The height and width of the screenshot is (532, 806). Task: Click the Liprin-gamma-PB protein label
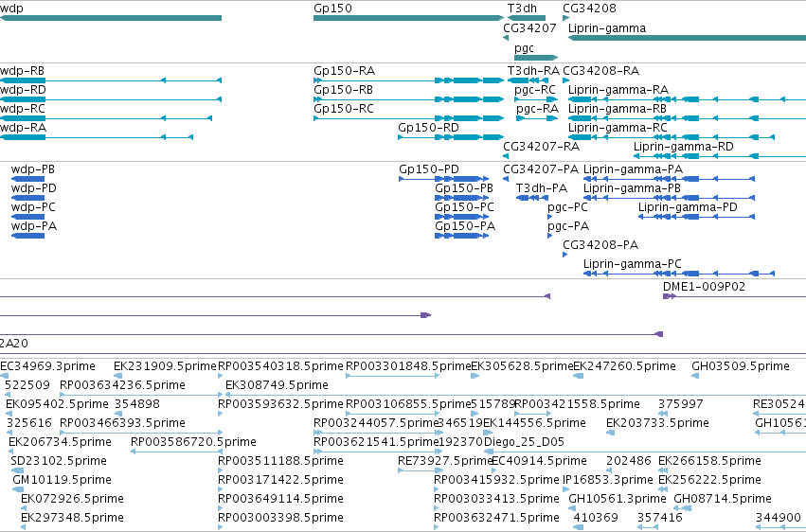pos(632,188)
